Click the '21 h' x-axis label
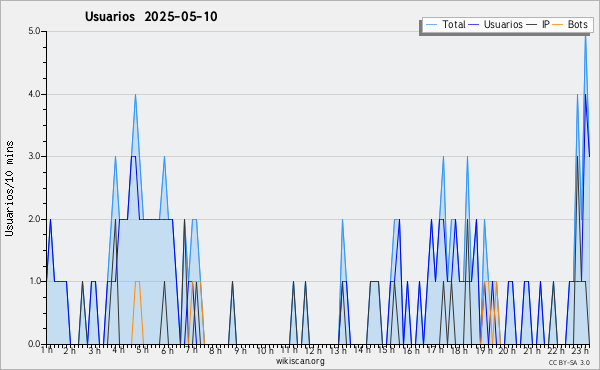The width and height of the screenshot is (600, 370). tap(532, 350)
